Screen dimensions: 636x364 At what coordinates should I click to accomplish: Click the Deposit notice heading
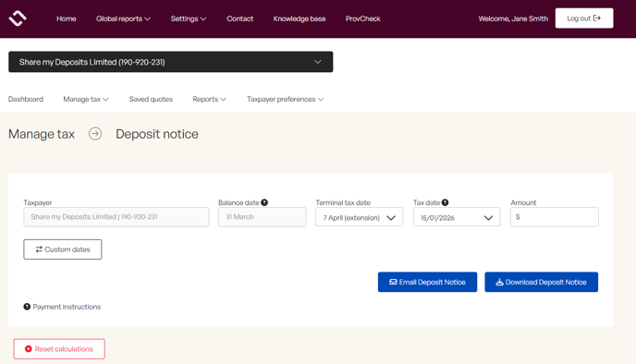tap(157, 134)
